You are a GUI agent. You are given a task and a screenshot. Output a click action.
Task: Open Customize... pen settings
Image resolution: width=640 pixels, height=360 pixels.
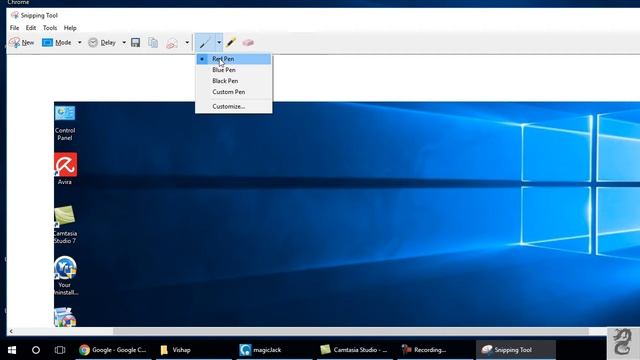(233, 106)
